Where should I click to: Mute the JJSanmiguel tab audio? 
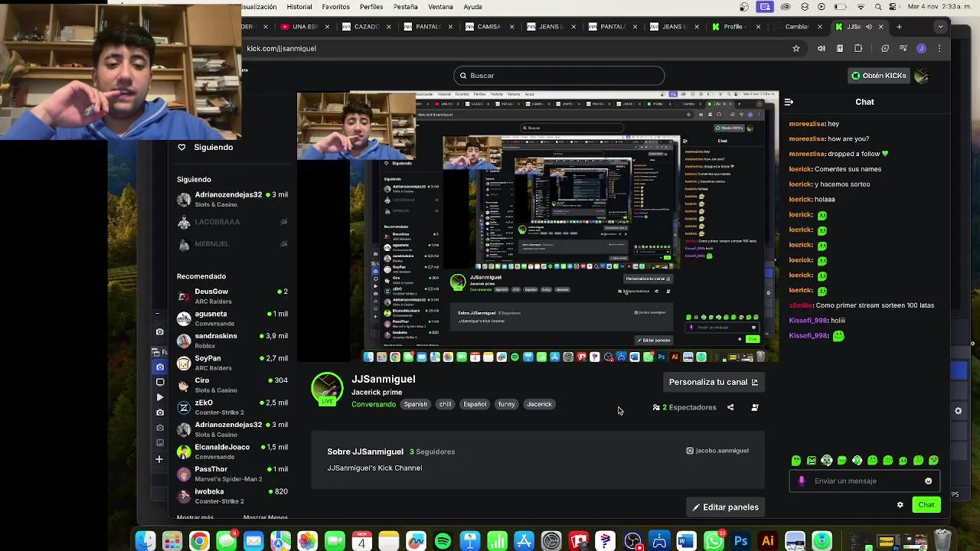point(868,27)
